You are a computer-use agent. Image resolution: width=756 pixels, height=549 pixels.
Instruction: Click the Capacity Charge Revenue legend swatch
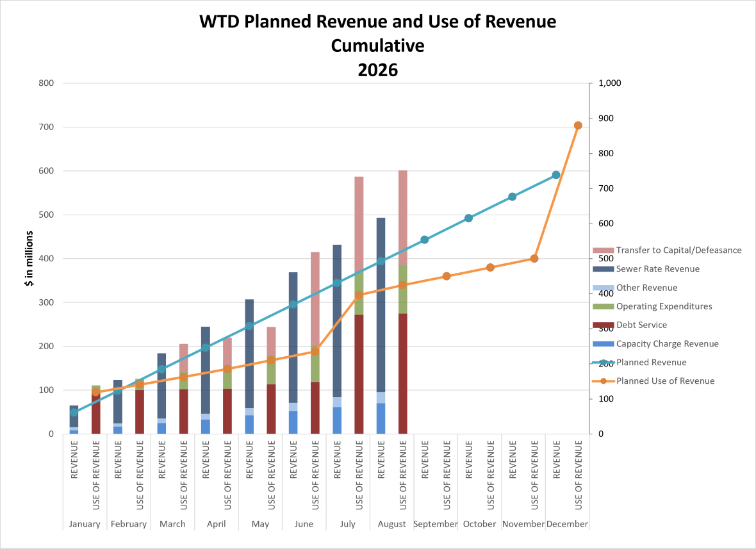(x=603, y=343)
